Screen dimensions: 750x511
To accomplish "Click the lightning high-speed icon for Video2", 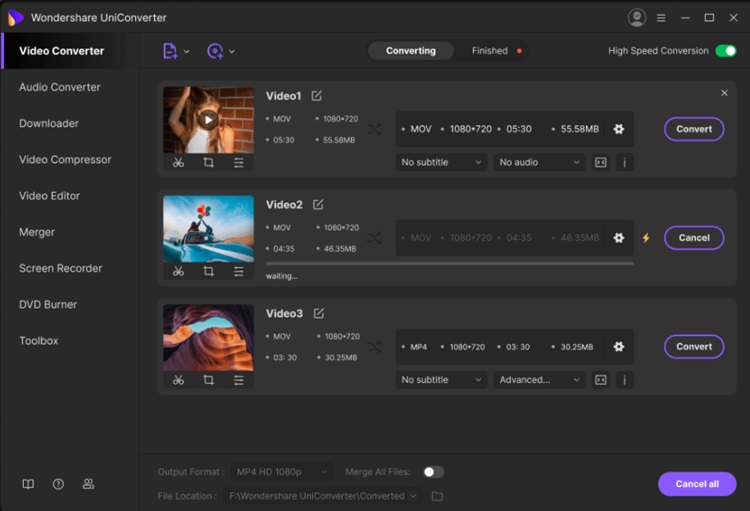I will [x=646, y=238].
